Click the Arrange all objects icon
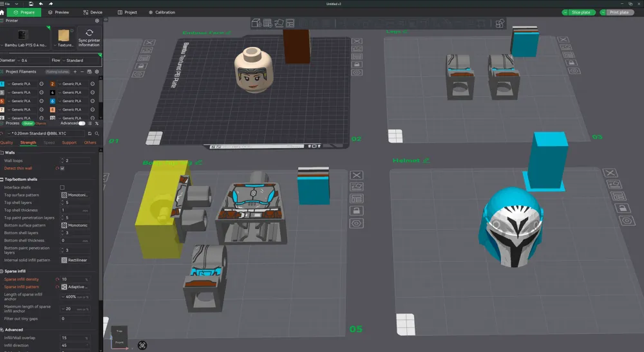The image size is (644, 352). tap(290, 23)
